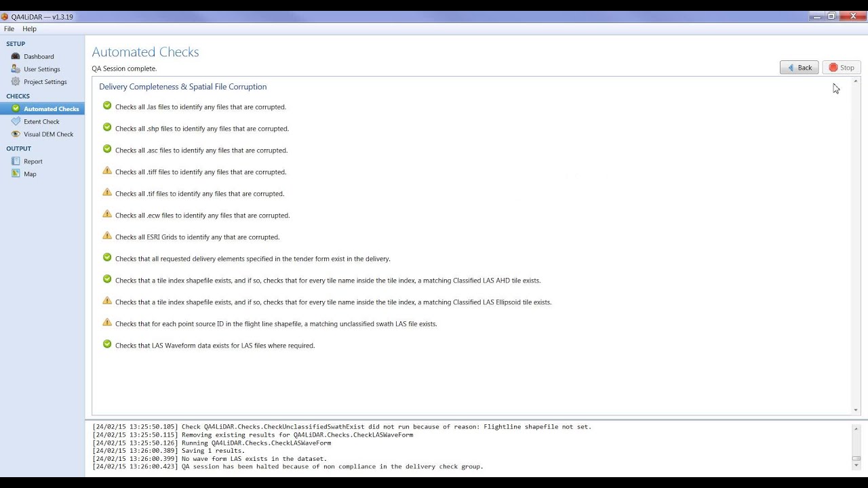Open the Report output page

coord(33,161)
